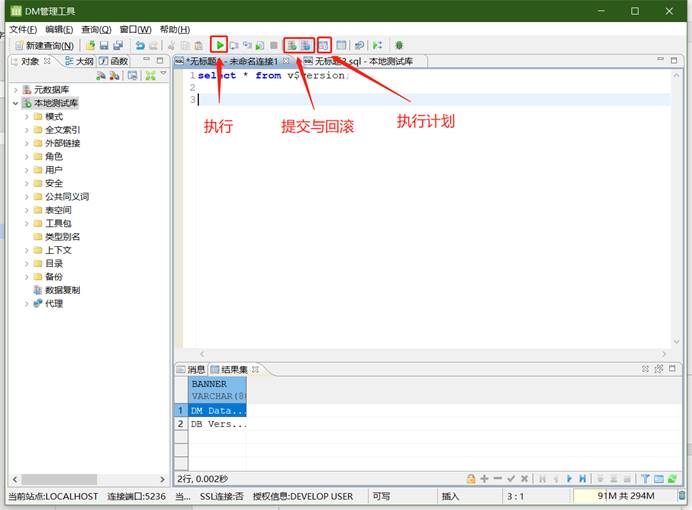Click the object panel horizontal scrollbar thumb
The width and height of the screenshot is (692, 510).
click(x=59, y=479)
